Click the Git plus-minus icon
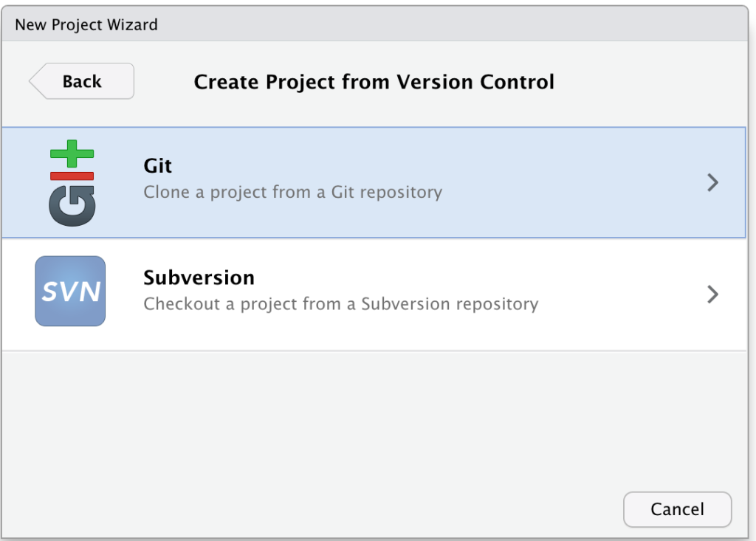The image size is (756, 541). click(72, 183)
